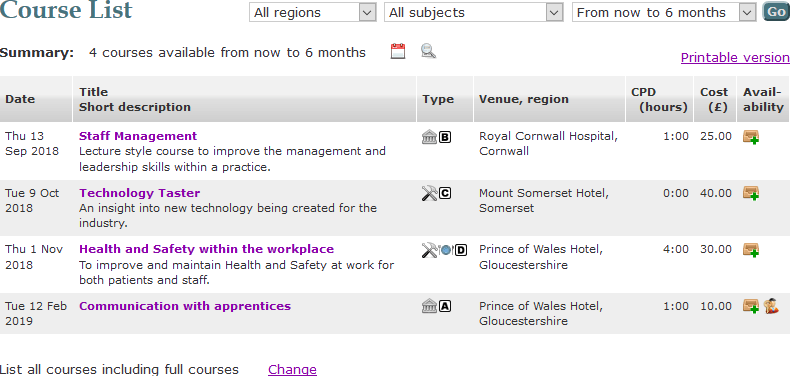This screenshot has width=790, height=376.
Task: Open the All subjects dropdown
Action: point(474,13)
